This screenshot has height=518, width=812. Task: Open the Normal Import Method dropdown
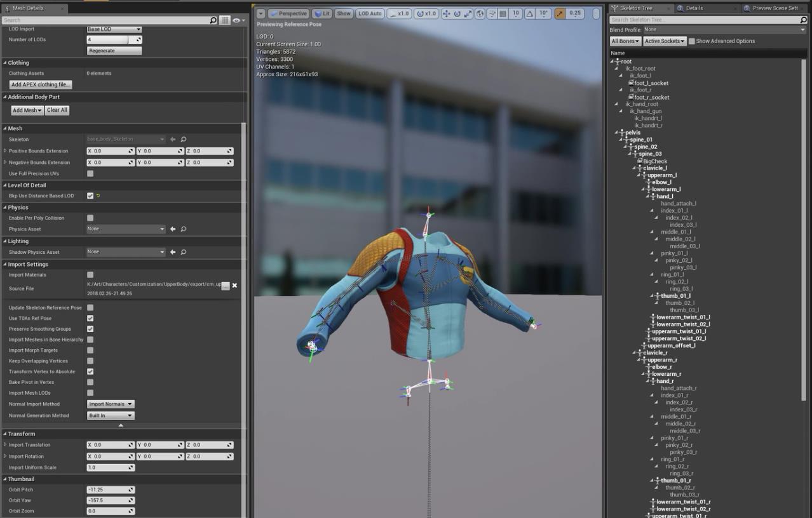pyautogui.click(x=111, y=404)
